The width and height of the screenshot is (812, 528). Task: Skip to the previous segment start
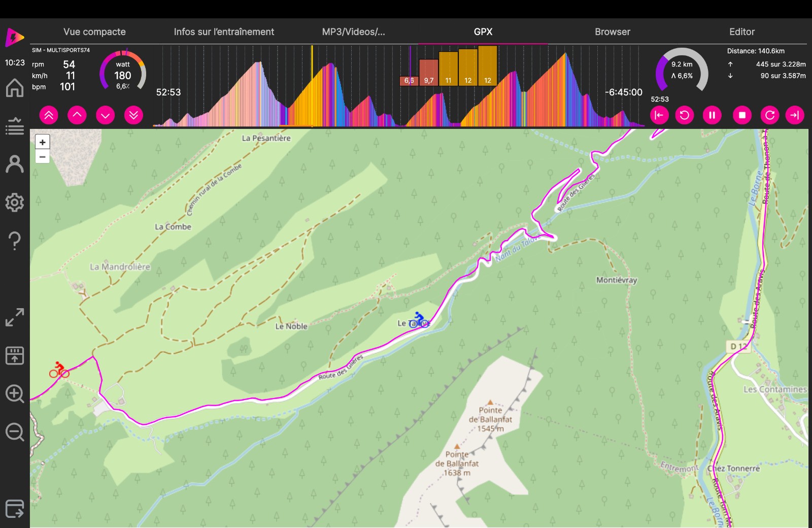pyautogui.click(x=659, y=115)
